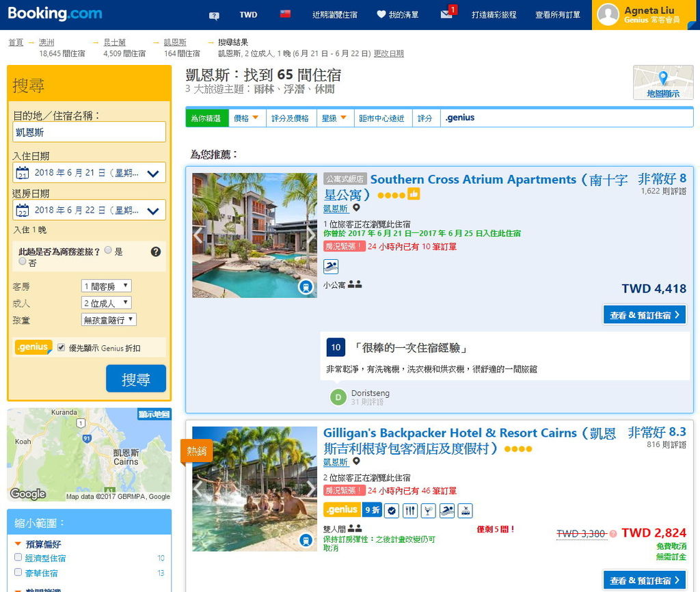The width and height of the screenshot is (700, 592).
Task: Select 否 for business trip
Action: pyautogui.click(x=23, y=261)
